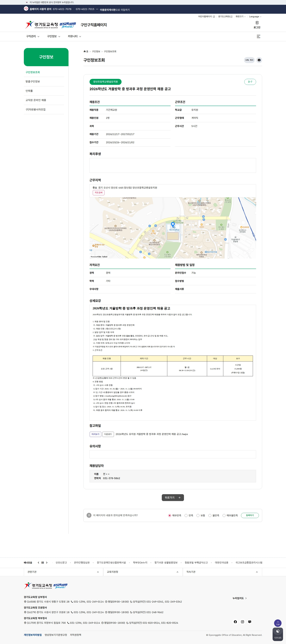Toggle dark mode button
Viewport: 286px width, 644px height.
click(278, 634)
